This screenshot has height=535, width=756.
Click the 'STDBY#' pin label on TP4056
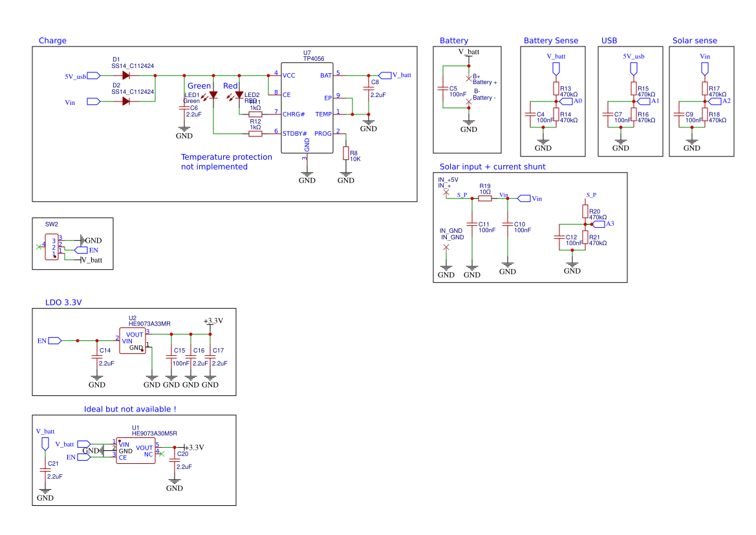click(295, 134)
